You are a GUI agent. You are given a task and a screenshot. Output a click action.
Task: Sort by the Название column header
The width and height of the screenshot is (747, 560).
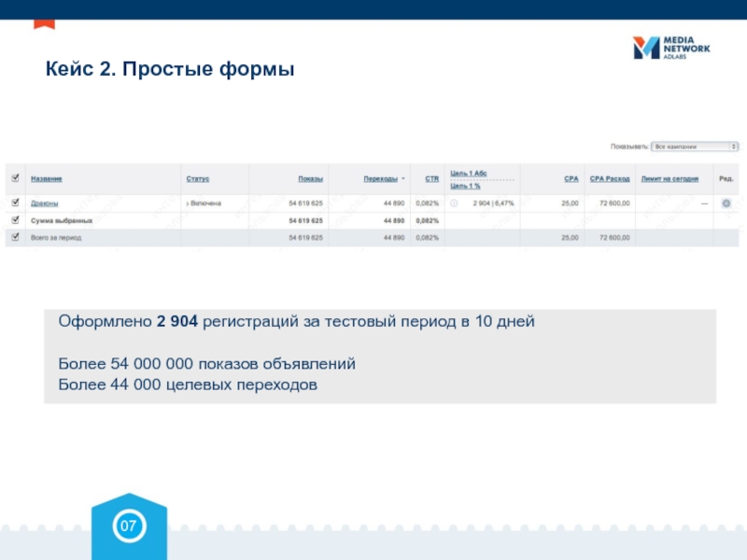(x=46, y=178)
